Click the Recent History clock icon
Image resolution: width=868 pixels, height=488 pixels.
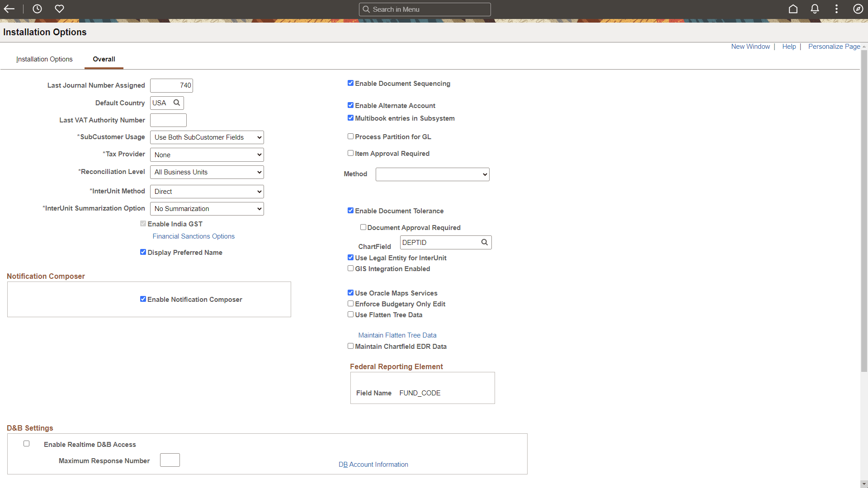(37, 9)
